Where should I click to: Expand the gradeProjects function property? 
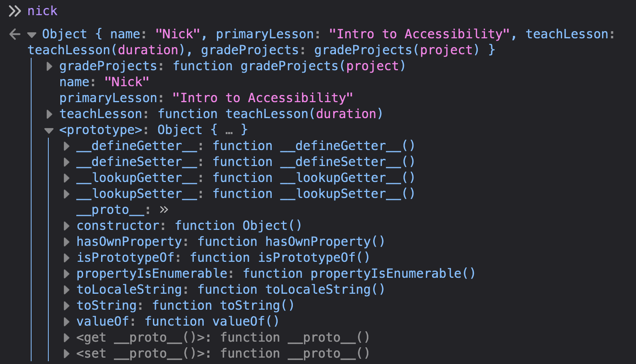click(x=49, y=66)
